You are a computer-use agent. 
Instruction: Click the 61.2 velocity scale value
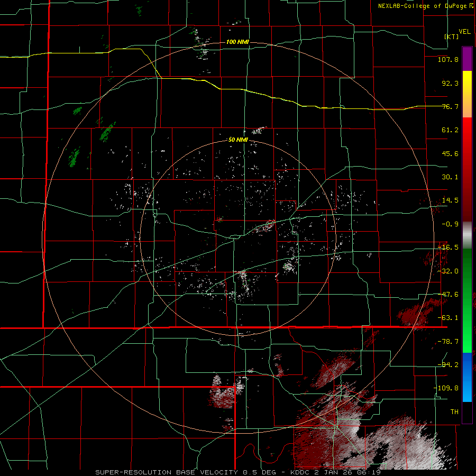pos(450,130)
